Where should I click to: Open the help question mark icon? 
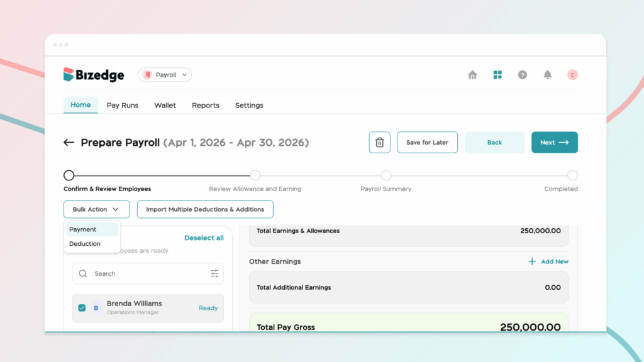pyautogui.click(x=523, y=75)
